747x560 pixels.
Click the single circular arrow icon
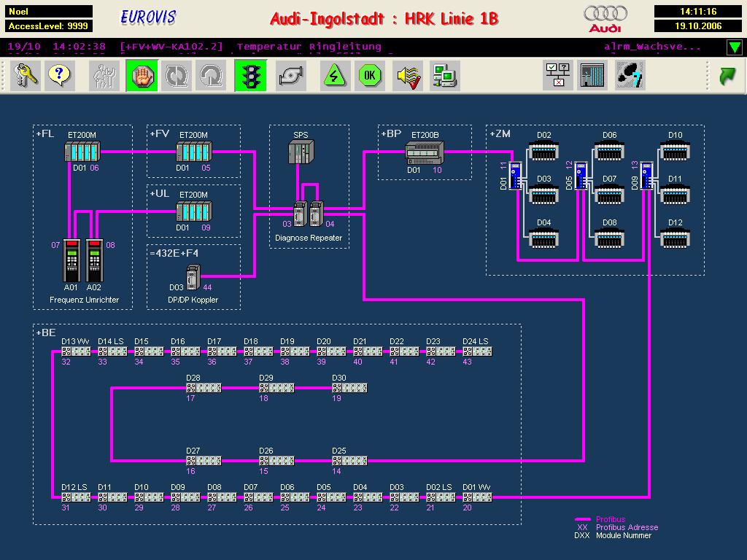point(211,75)
